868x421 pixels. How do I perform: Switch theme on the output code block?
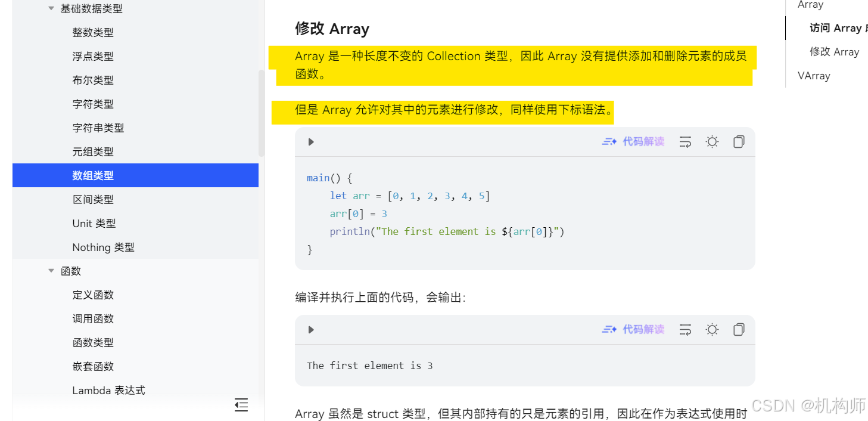[712, 329]
